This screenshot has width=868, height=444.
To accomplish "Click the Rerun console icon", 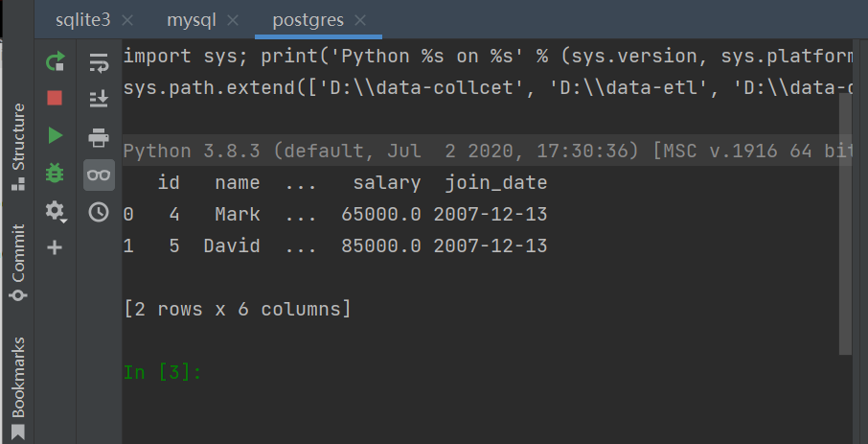I will point(55,61).
